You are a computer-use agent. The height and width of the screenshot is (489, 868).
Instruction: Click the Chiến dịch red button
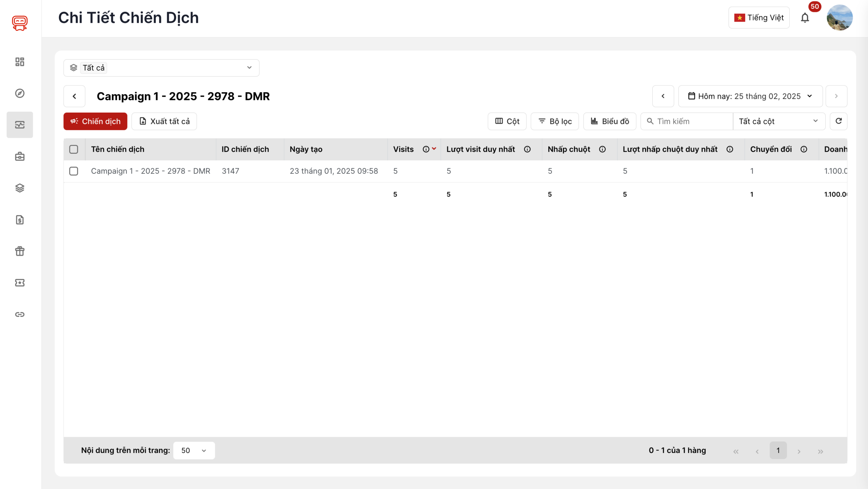coord(95,121)
